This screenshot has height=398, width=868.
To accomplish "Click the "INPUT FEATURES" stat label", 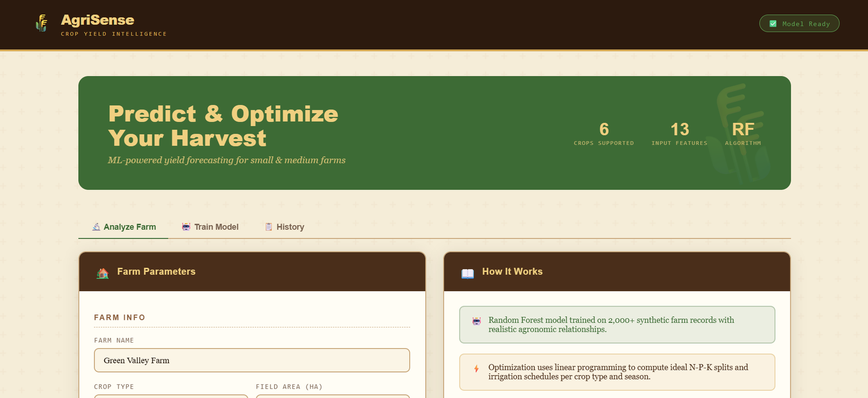I will click(x=680, y=143).
